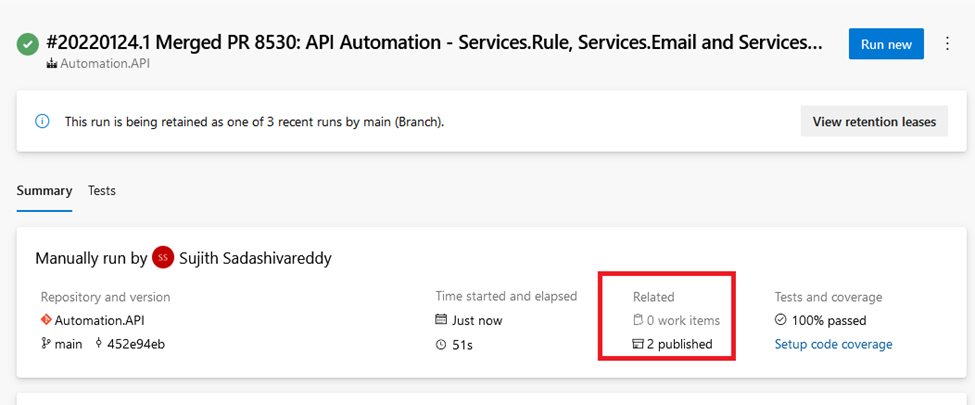The height and width of the screenshot is (405, 975).
Task: Open the 2 published artifacts link
Action: click(x=679, y=344)
